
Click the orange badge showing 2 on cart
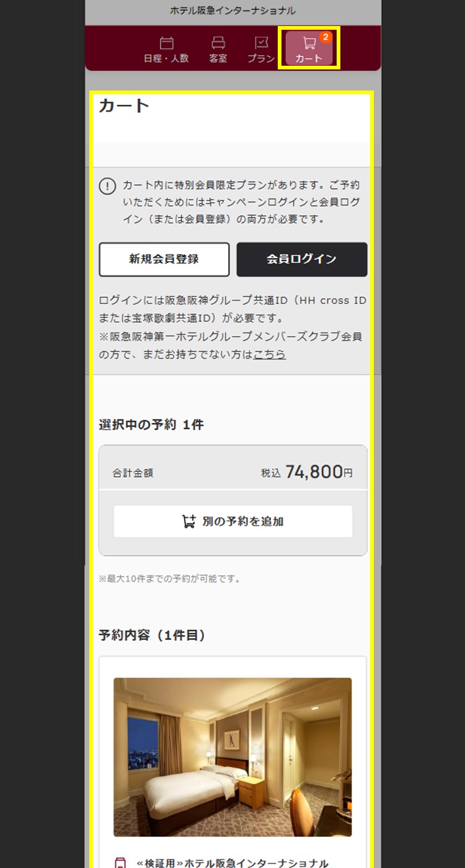point(326,37)
